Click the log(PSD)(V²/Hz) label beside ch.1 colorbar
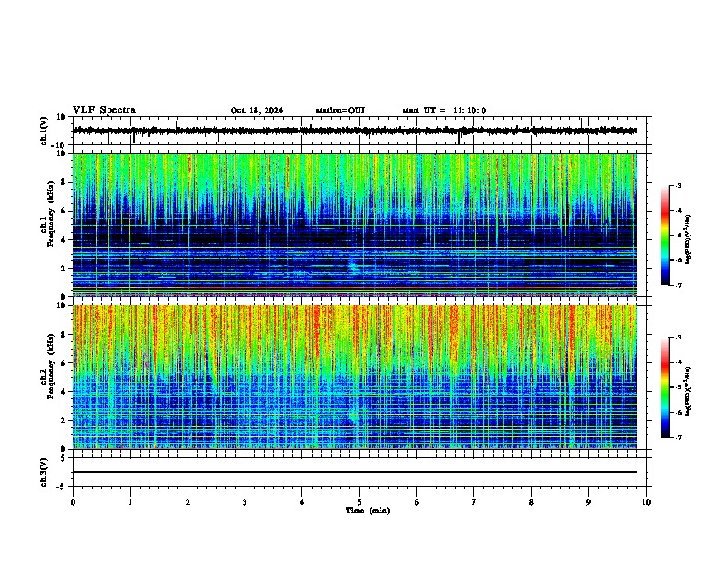728x563 pixels. click(688, 240)
